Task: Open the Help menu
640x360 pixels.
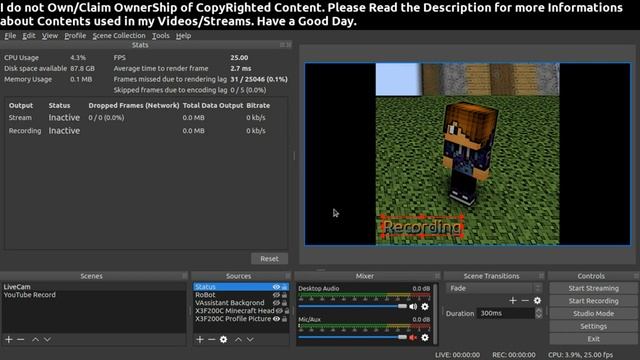Action: tap(183, 36)
